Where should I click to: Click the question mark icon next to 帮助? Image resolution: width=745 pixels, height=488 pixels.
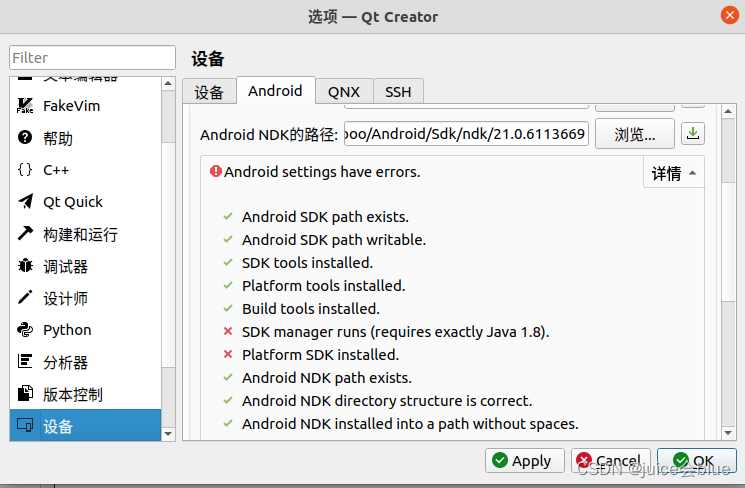click(25, 137)
